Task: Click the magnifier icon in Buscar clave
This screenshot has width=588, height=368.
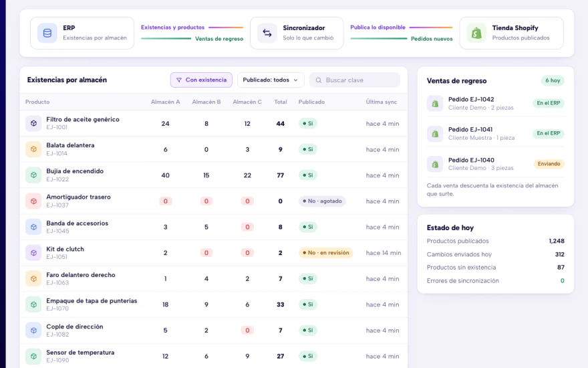Action: click(318, 80)
